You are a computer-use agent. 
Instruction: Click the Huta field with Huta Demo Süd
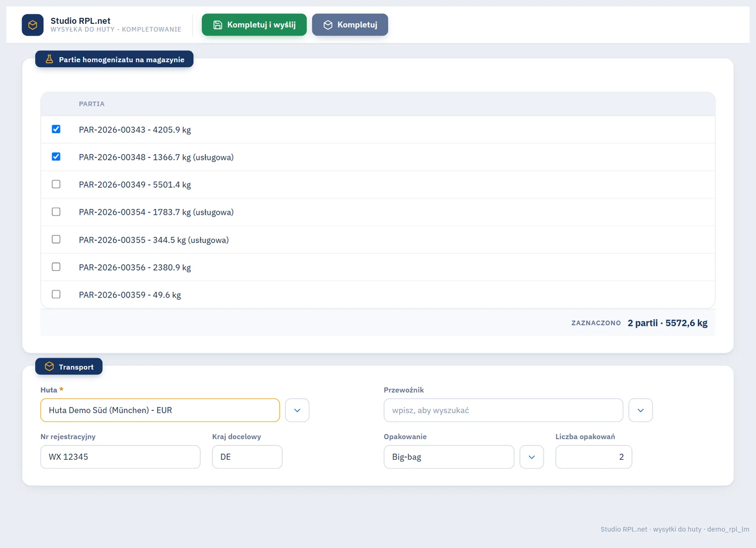tap(160, 410)
